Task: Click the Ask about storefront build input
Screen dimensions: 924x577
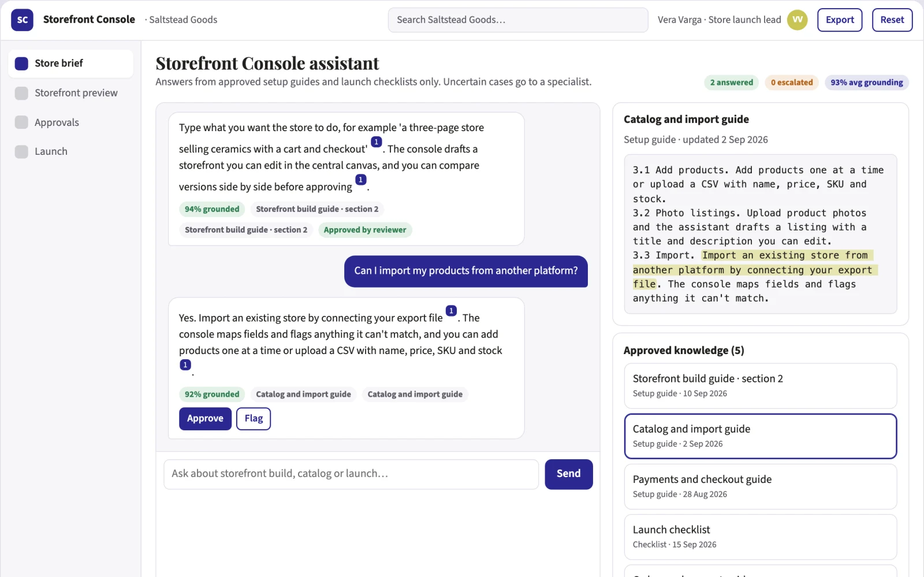Action: (x=351, y=474)
